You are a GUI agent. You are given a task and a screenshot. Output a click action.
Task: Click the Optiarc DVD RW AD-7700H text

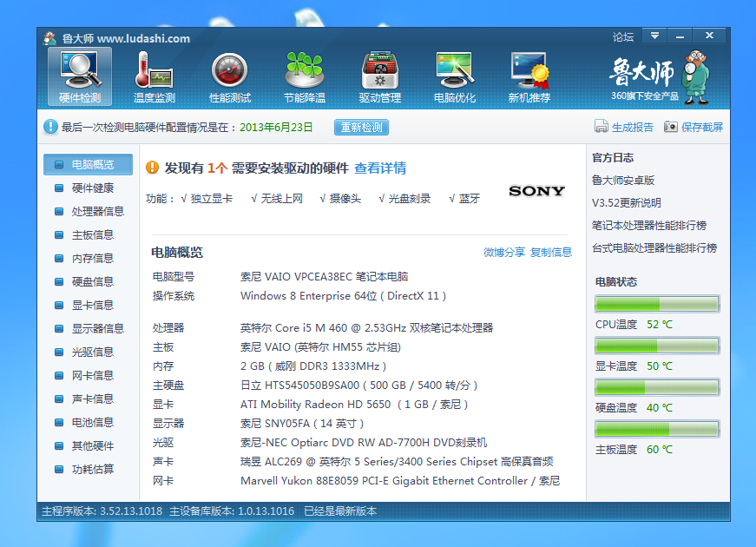coord(364,442)
